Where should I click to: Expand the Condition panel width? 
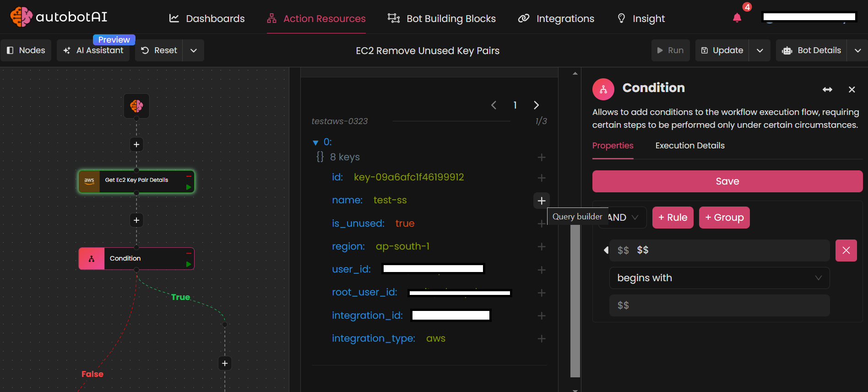click(x=827, y=90)
